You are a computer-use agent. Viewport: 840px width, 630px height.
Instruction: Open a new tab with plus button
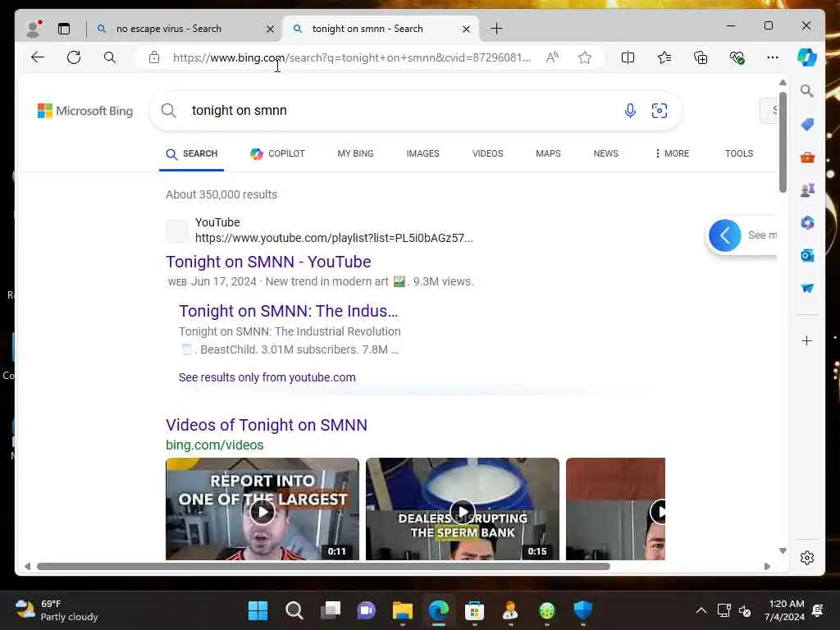pos(496,29)
